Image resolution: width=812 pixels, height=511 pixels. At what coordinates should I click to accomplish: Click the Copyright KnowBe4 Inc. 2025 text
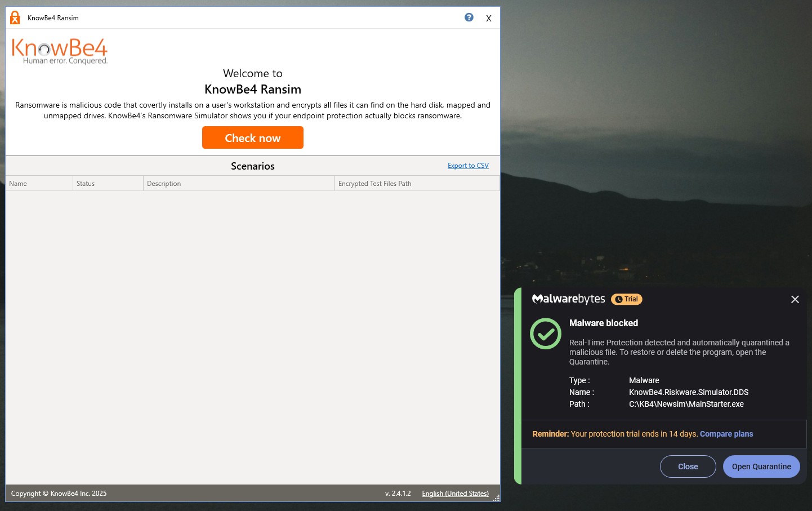59,494
